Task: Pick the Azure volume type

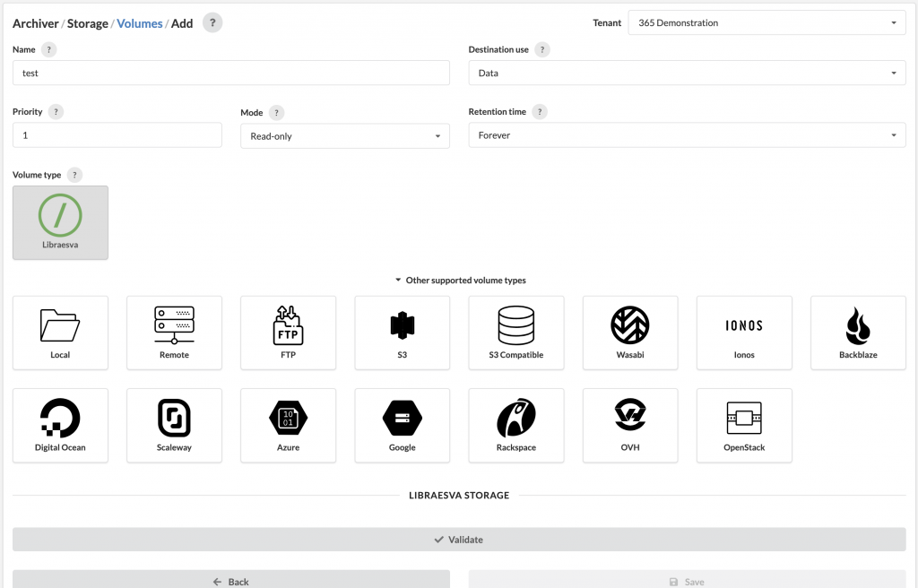Action: coord(288,426)
